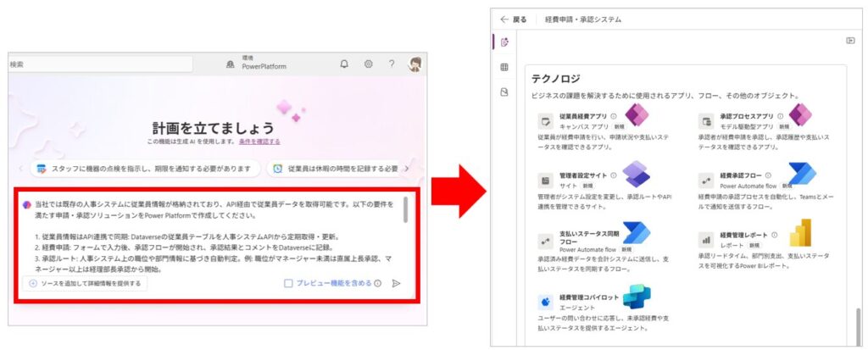This screenshot has width=868, height=350.
Task: Click info icon next to 従業員経費アプリ
Action: coord(614,117)
